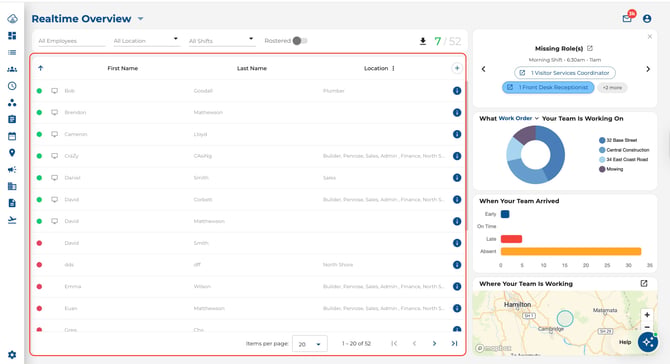Open Missing Role(s) in new window
The image size is (670, 364).
pyautogui.click(x=590, y=48)
